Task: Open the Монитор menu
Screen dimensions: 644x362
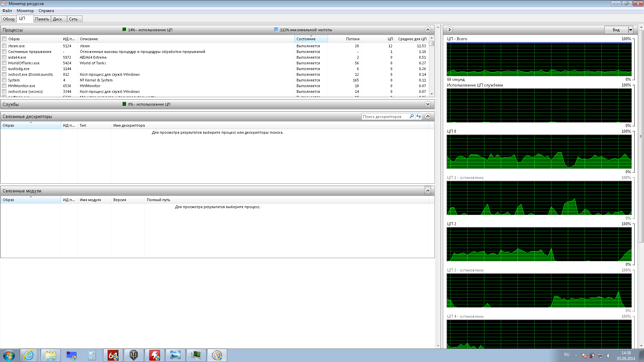Action: (x=25, y=11)
